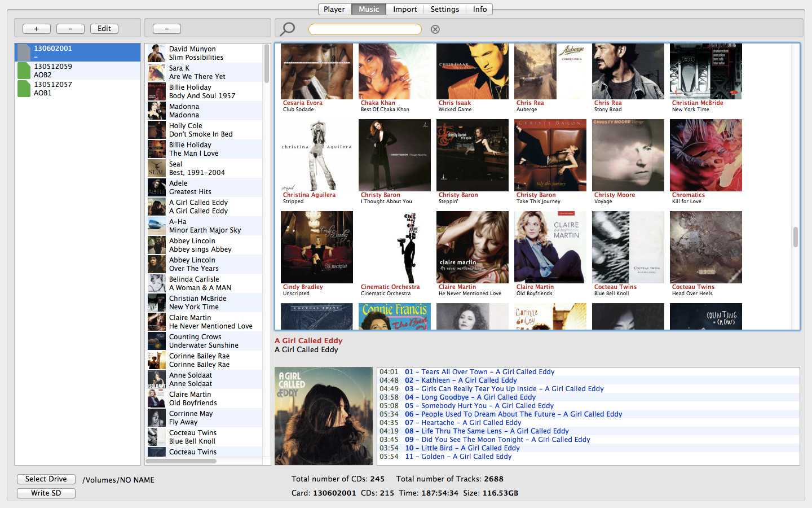Image resolution: width=812 pixels, height=508 pixels.
Task: Open Christian McBride New York Time cover
Action: point(706,71)
